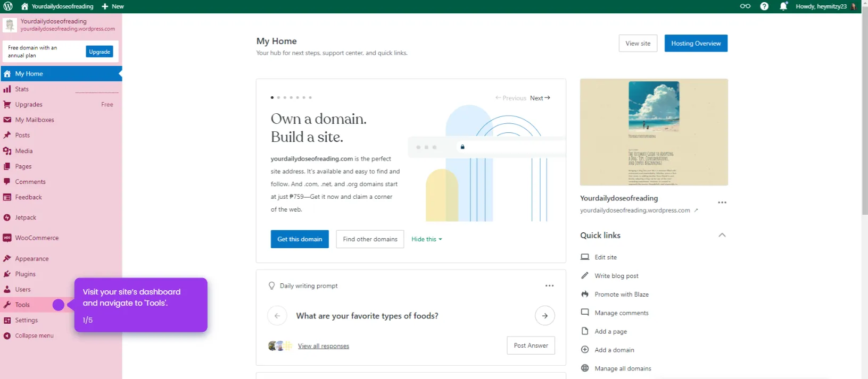Open the Howdy, heymitzy23 account menu
The width and height of the screenshot is (868, 379).
[x=826, y=6]
